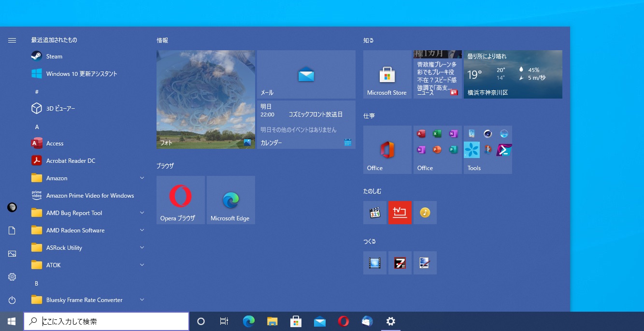Open Task View on the taskbar
Screen dimensions: 644x331
pyautogui.click(x=224, y=321)
